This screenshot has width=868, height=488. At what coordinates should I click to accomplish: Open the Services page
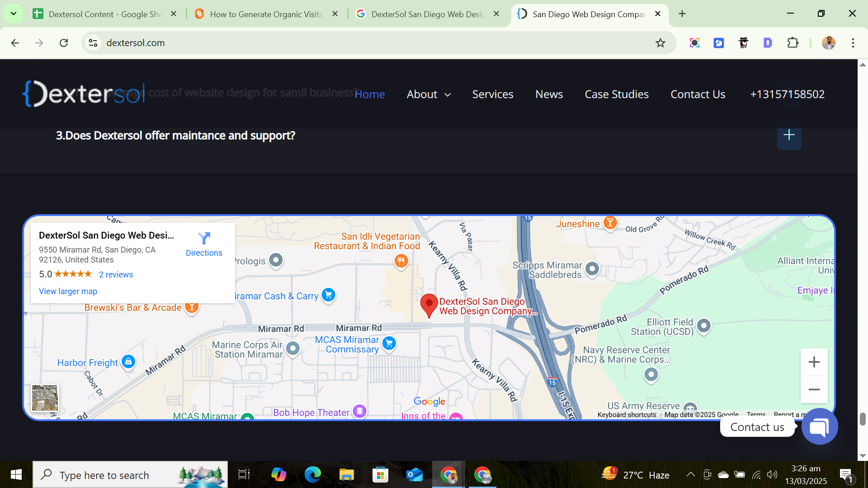[493, 94]
